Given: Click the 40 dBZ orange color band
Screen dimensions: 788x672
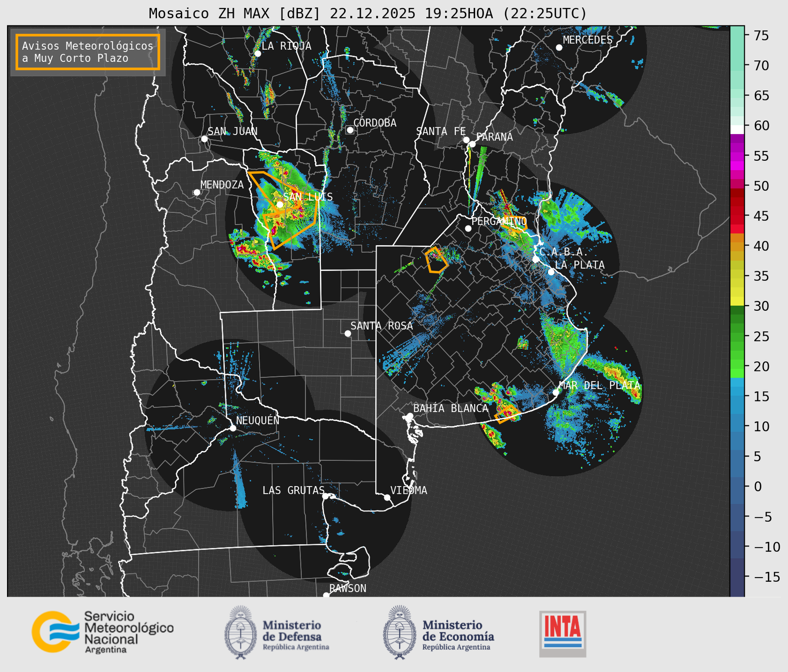Looking at the screenshot, I should click(737, 246).
